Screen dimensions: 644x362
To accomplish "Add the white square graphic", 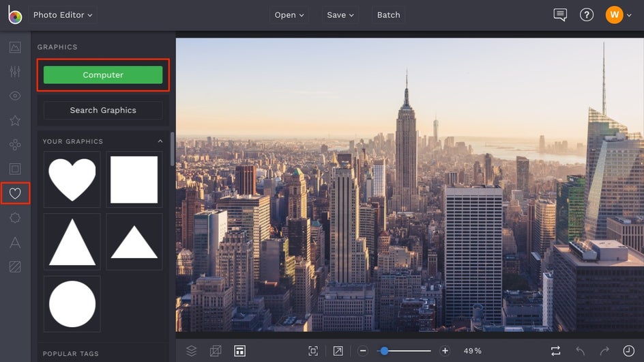I will point(134,180).
